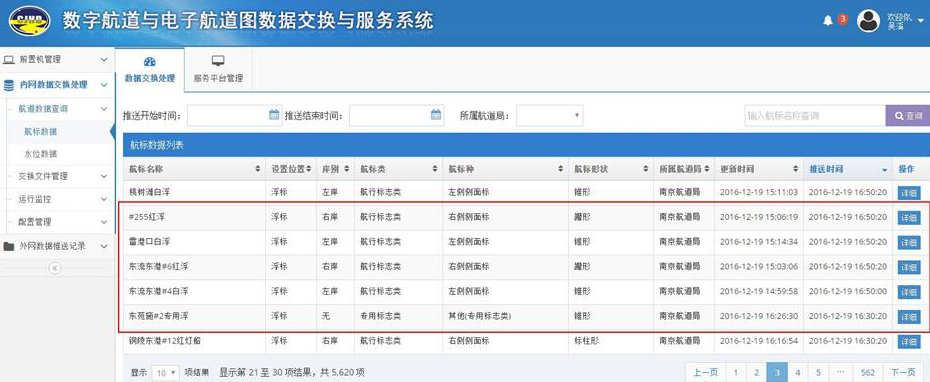930x382 pixels.
Task: Sort by 岸别 column arrows
Action: pyautogui.click(x=347, y=169)
